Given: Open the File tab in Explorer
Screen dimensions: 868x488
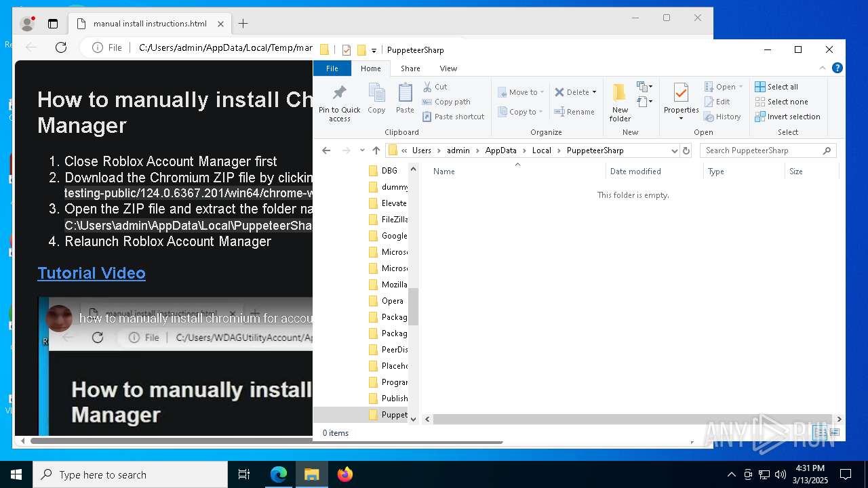Looking at the screenshot, I should point(332,68).
